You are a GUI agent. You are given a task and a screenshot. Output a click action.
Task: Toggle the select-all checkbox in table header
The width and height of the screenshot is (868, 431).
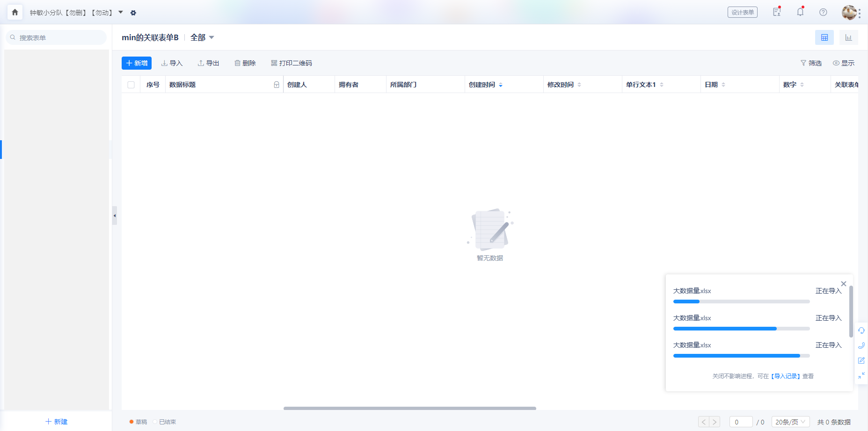[x=131, y=85]
